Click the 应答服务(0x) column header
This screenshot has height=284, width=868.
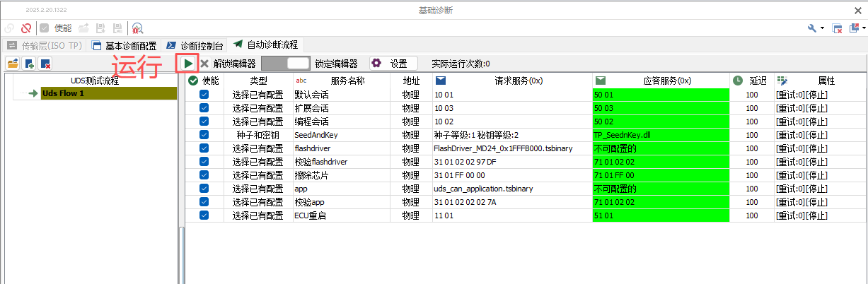661,81
